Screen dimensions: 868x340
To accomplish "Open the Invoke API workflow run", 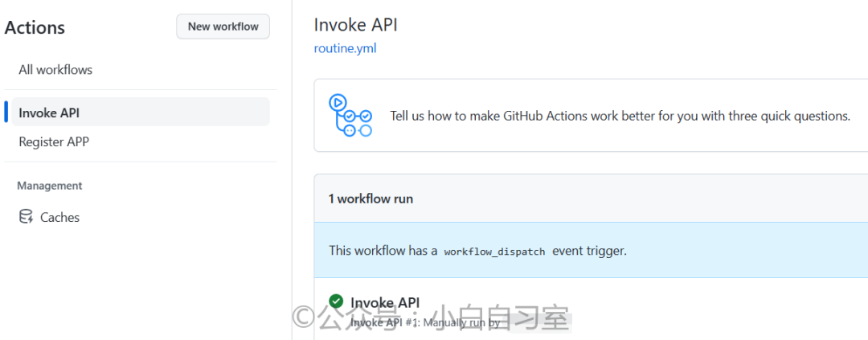I will click(x=385, y=302).
